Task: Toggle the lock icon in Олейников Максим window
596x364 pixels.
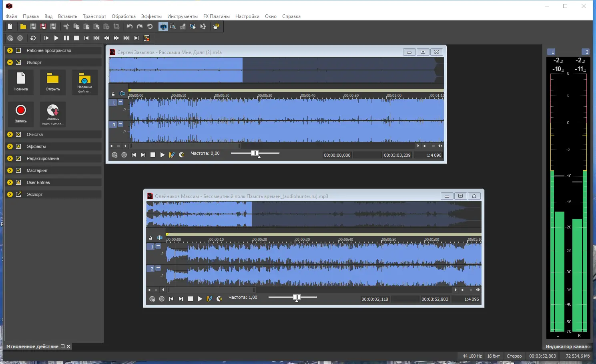Action: pyautogui.click(x=151, y=238)
